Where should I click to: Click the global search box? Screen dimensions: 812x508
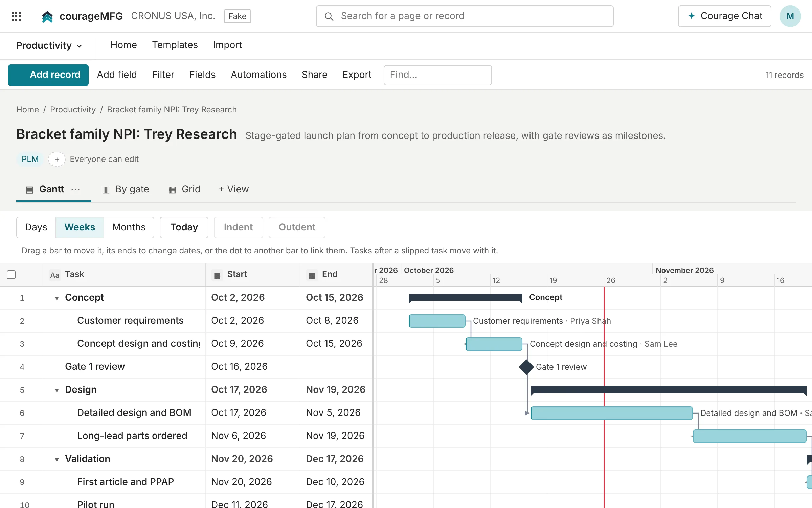pos(465,16)
